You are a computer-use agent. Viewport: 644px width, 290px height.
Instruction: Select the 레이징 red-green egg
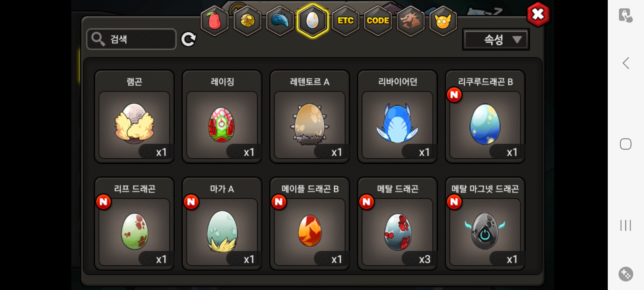[x=222, y=117]
